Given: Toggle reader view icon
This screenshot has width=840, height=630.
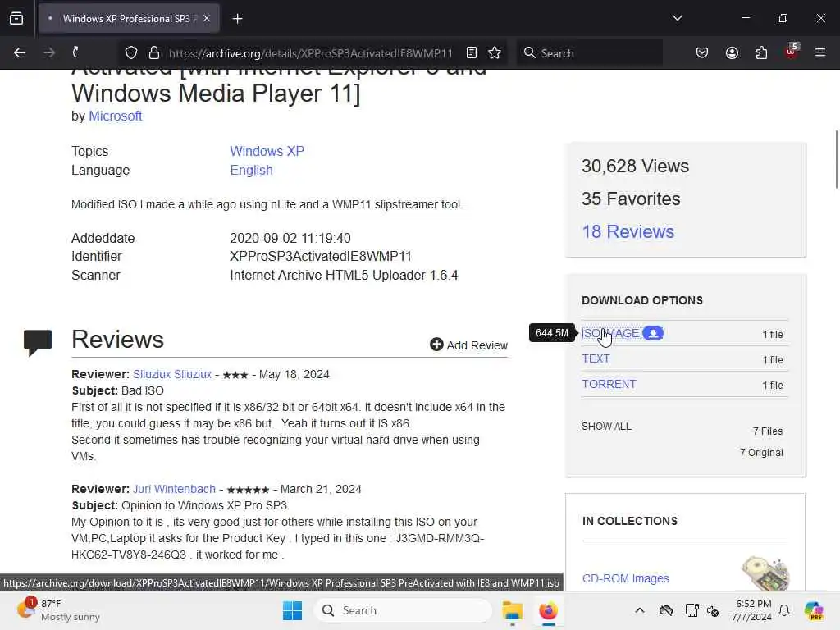Looking at the screenshot, I should point(472,52).
